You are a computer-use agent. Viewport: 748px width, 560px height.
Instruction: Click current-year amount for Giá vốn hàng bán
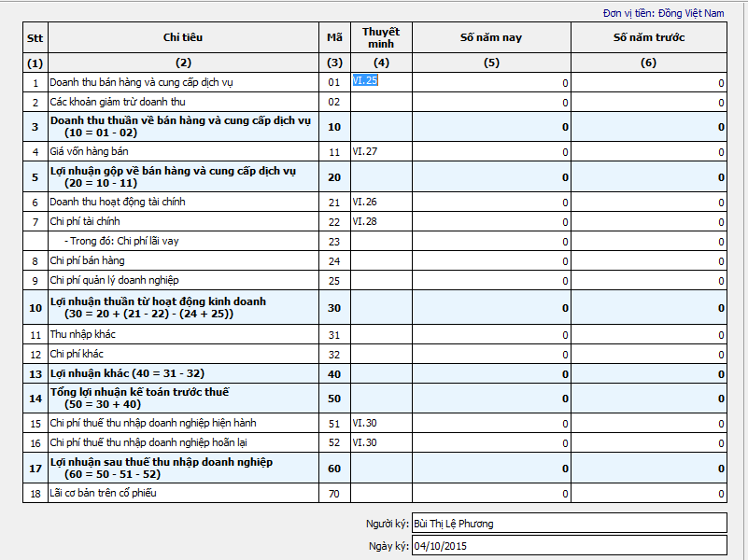[x=492, y=151]
